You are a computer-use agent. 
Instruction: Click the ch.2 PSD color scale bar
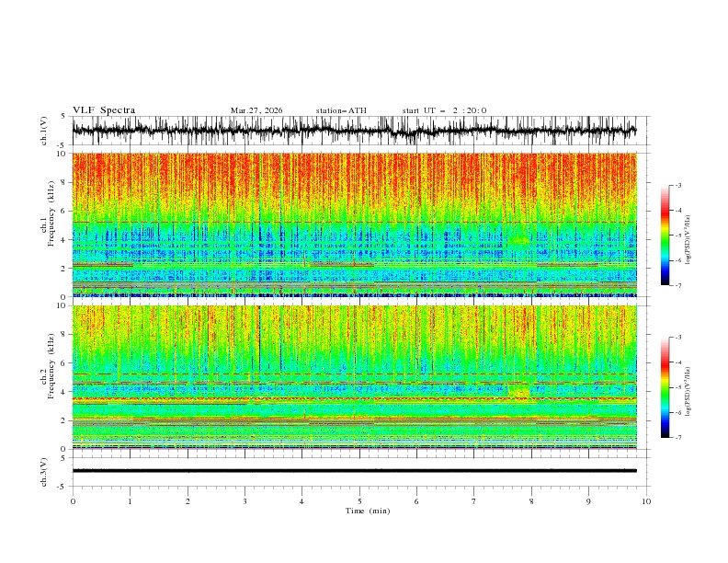click(665, 387)
